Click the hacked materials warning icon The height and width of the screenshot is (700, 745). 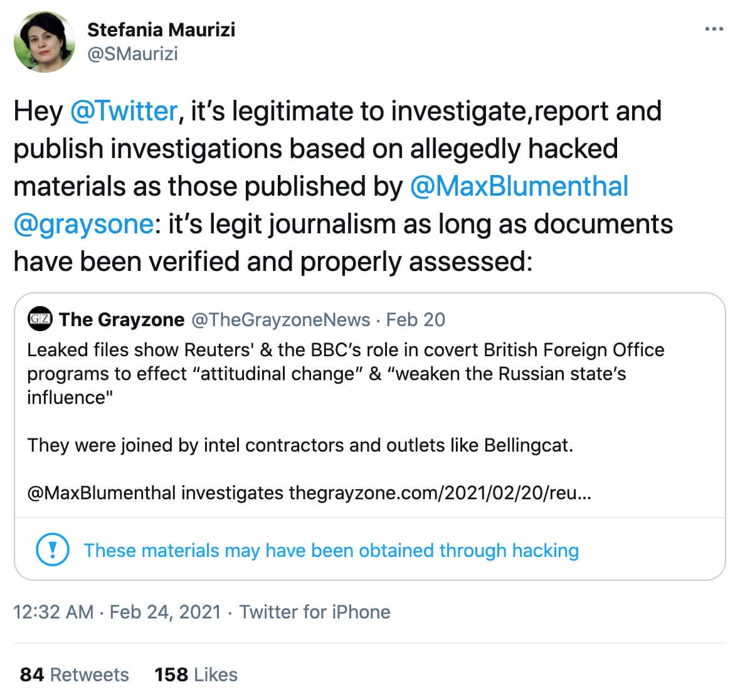click(53, 550)
